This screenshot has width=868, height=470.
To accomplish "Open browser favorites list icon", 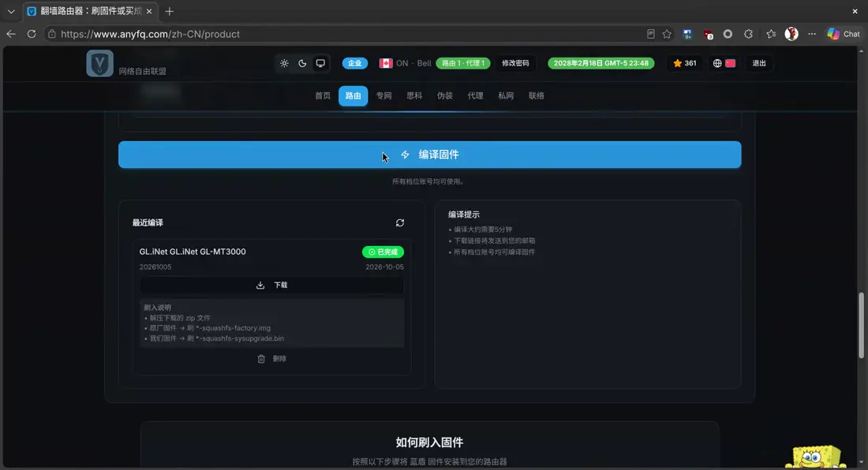I will tap(771, 34).
